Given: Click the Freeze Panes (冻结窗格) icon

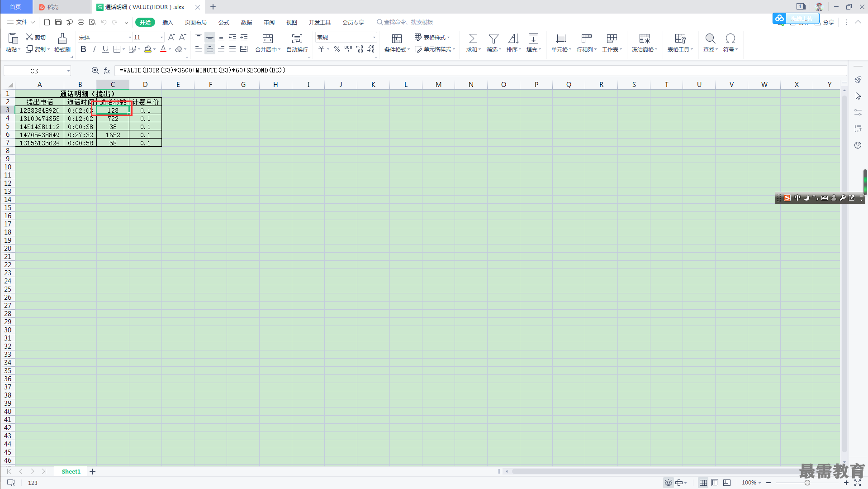Looking at the screenshot, I should (645, 38).
